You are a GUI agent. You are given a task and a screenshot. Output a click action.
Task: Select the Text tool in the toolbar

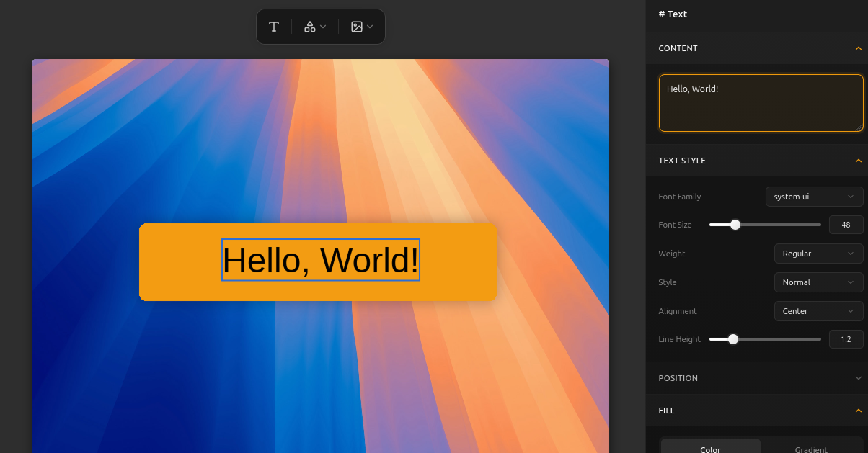pyautogui.click(x=274, y=27)
